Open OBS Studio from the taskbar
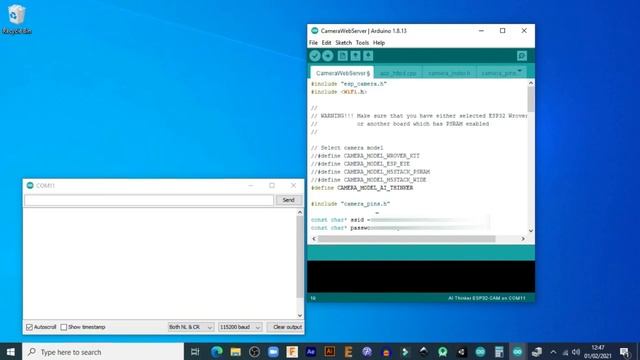Viewport: 640px width, 360px height. tap(254, 352)
